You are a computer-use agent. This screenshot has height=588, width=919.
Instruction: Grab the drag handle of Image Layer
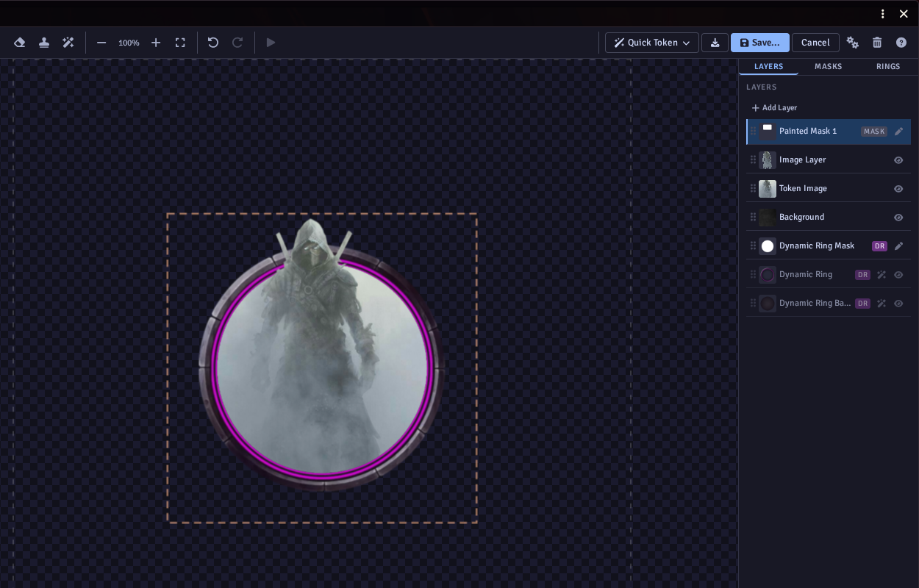tap(753, 160)
